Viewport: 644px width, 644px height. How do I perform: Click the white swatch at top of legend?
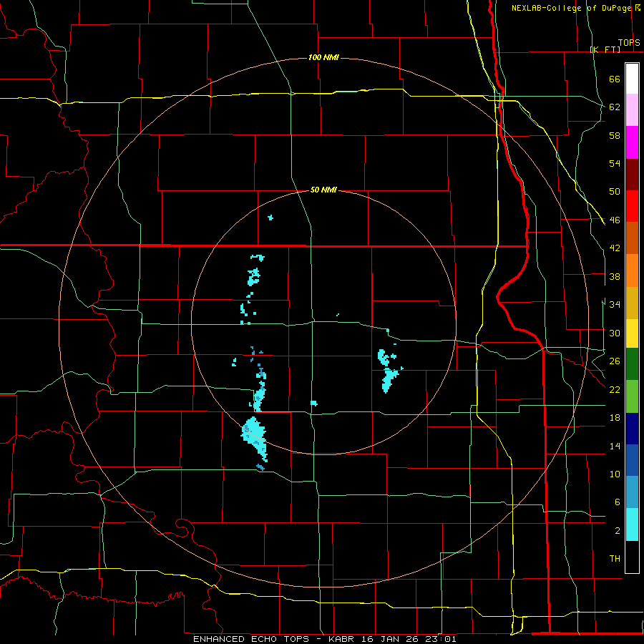pyautogui.click(x=632, y=79)
